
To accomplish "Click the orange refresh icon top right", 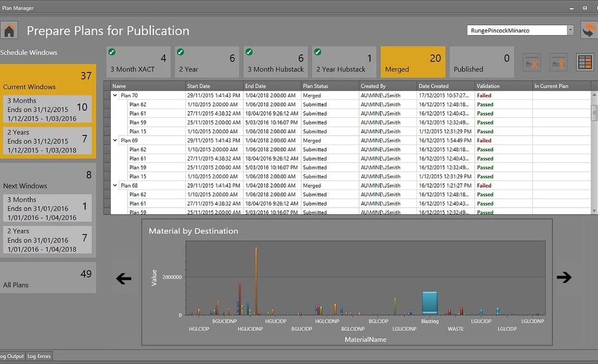I will click(589, 30).
